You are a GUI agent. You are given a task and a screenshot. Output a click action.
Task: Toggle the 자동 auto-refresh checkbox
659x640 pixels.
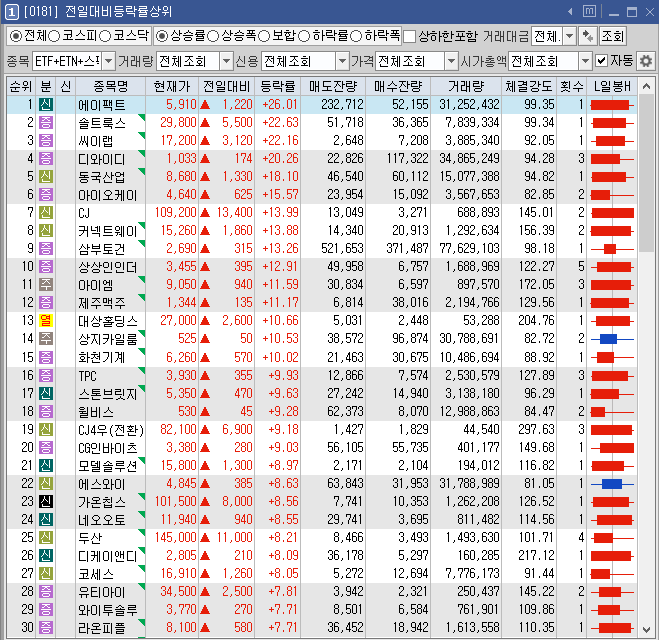pyautogui.click(x=601, y=61)
